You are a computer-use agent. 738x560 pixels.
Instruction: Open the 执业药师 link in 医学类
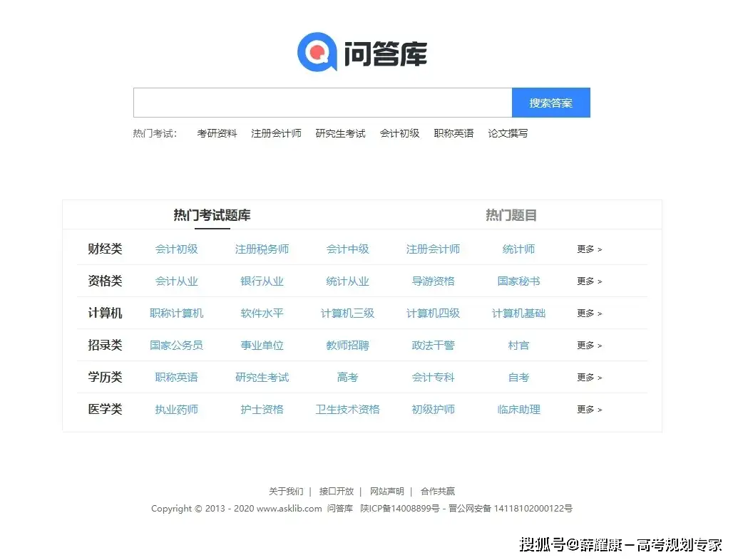(176, 409)
